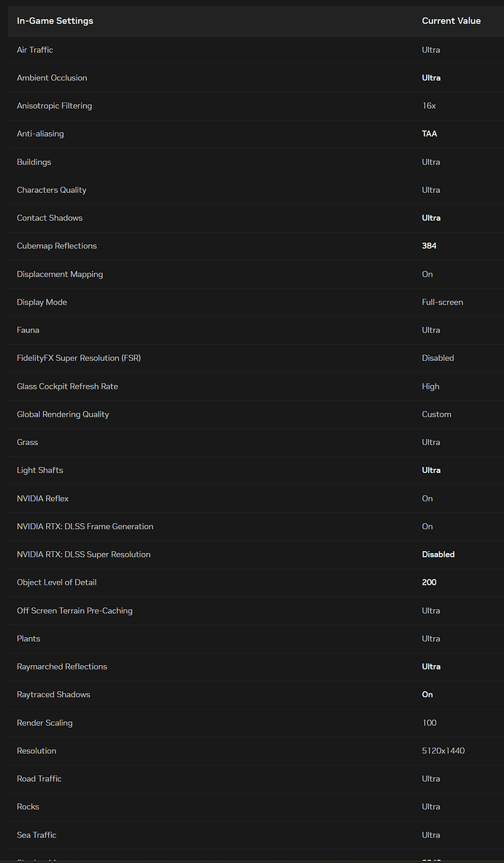Click the Current Value column header
The width and height of the screenshot is (504, 863).
451,21
